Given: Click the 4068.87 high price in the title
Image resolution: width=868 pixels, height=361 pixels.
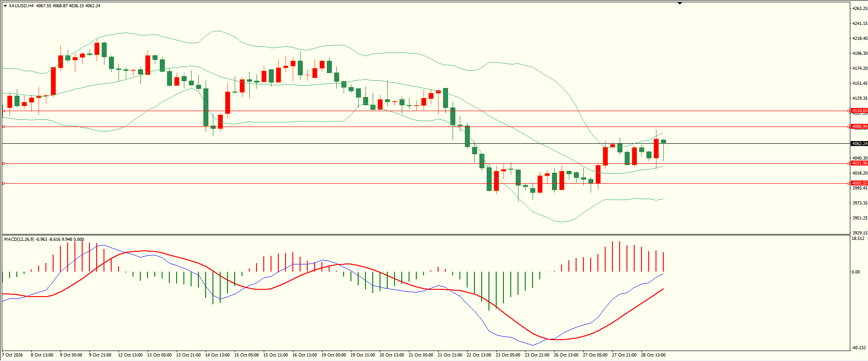Looking at the screenshot, I should pyautogui.click(x=60, y=6).
